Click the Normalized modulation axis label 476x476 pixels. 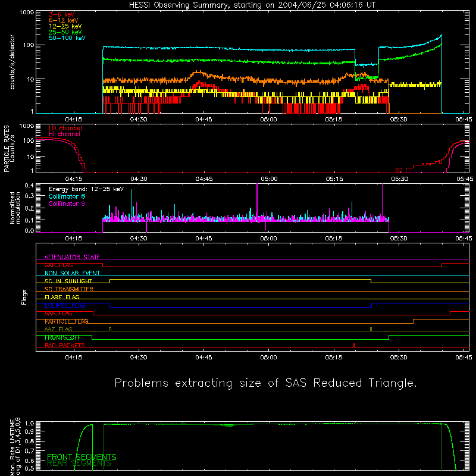(x=15, y=208)
